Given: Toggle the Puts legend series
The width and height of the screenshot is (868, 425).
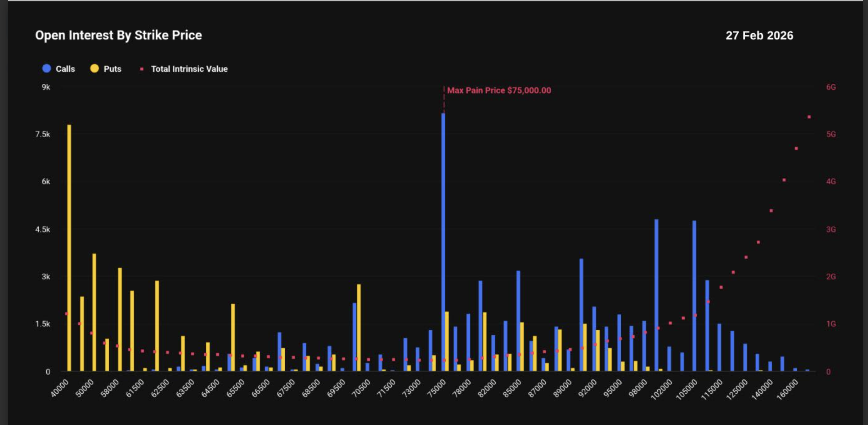Looking at the screenshot, I should click(x=112, y=69).
